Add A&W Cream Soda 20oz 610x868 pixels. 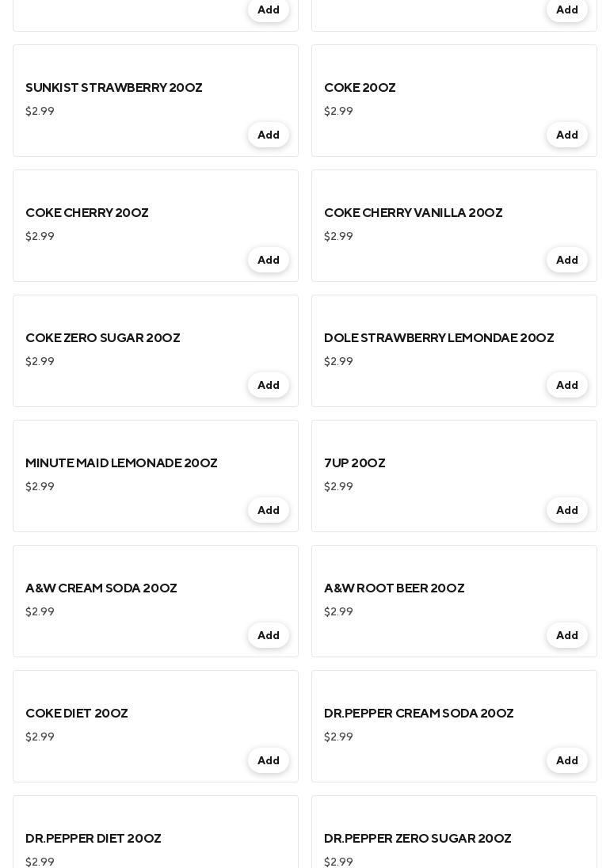point(268,635)
